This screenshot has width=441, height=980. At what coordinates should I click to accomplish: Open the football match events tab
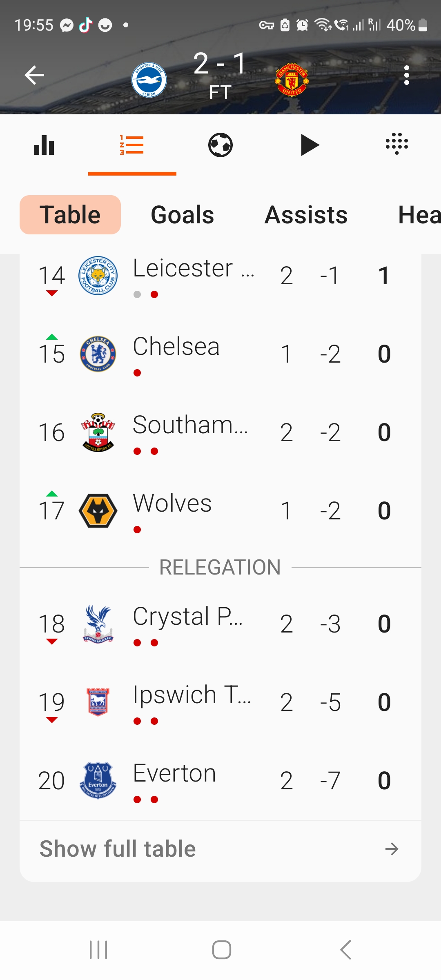pyautogui.click(x=220, y=145)
